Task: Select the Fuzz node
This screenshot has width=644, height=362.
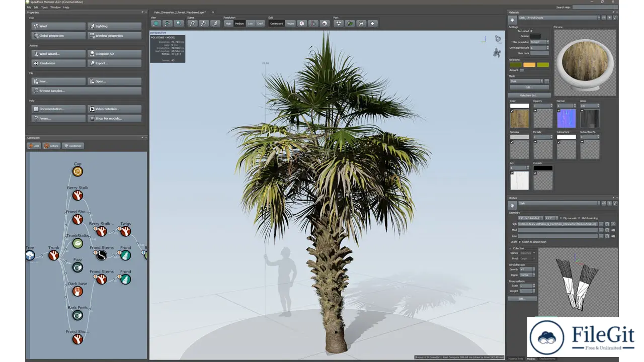Action: [x=77, y=267]
